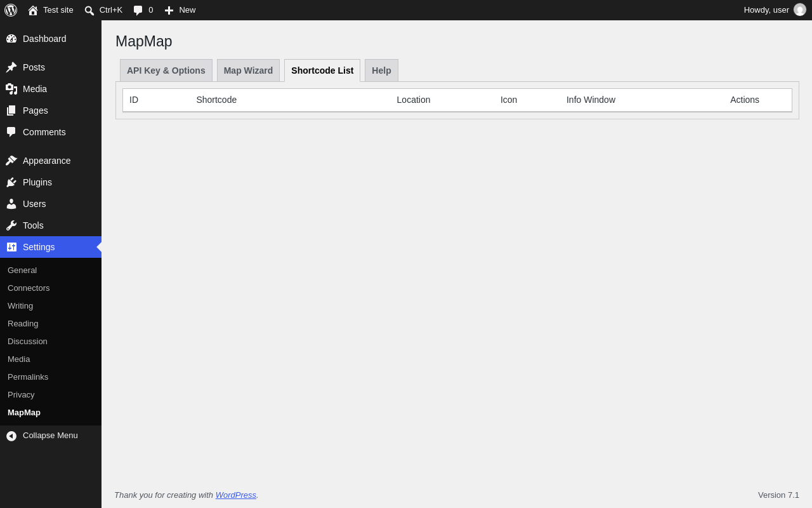Click the plus icon next to New
812x508 pixels.
(169, 10)
